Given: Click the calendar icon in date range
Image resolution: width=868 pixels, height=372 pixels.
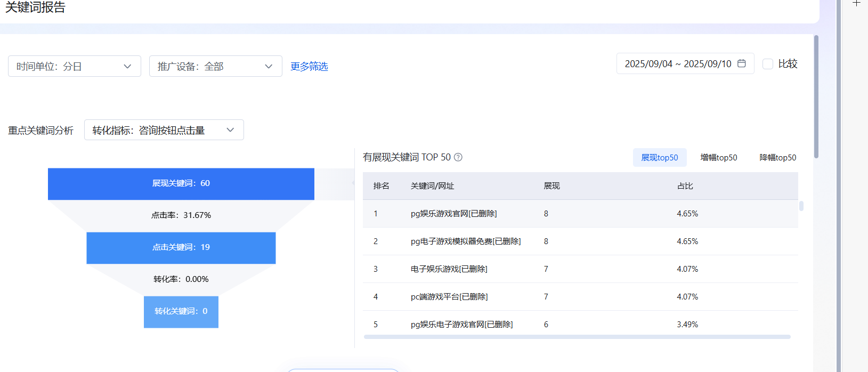Looking at the screenshot, I should pos(741,63).
